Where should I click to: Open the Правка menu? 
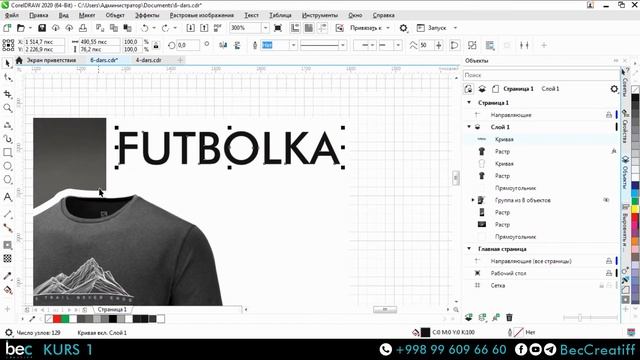[38, 15]
